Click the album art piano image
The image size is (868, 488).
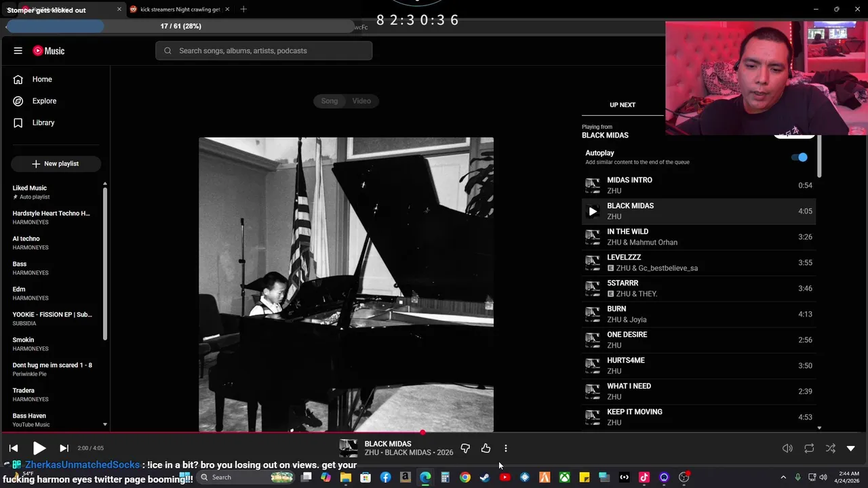coord(346,285)
